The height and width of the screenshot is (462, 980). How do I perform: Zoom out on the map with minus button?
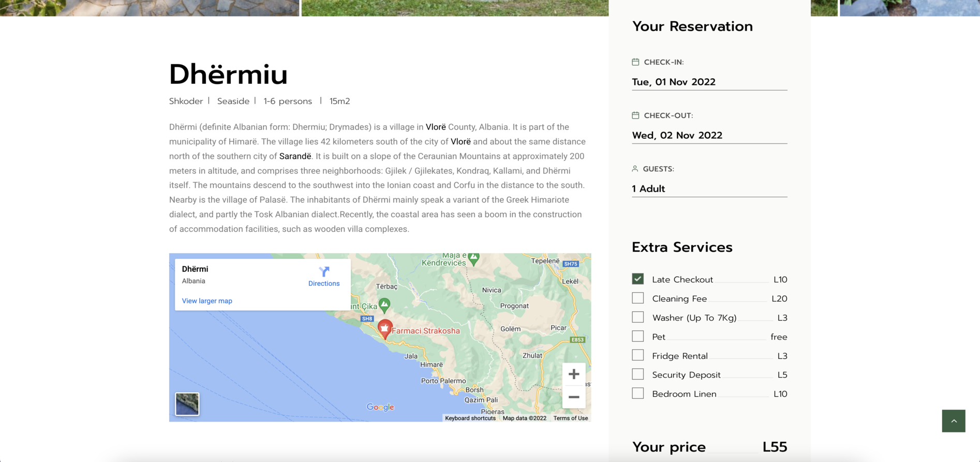point(574,397)
